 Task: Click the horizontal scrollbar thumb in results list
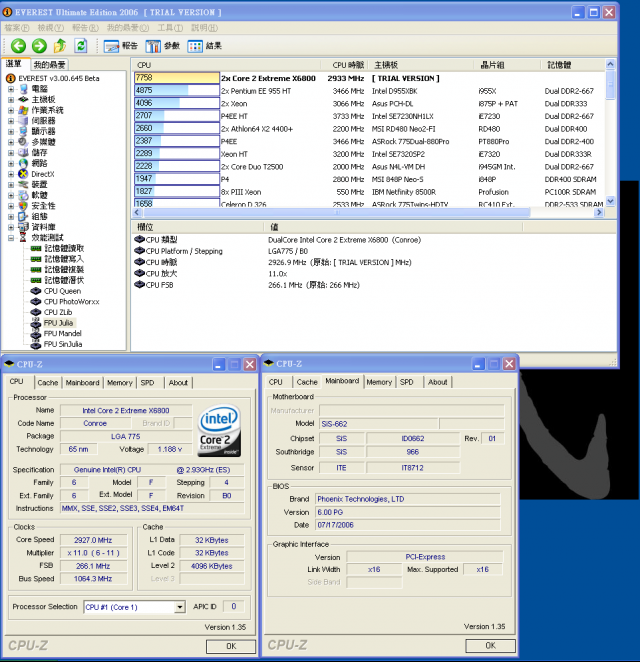(336, 212)
